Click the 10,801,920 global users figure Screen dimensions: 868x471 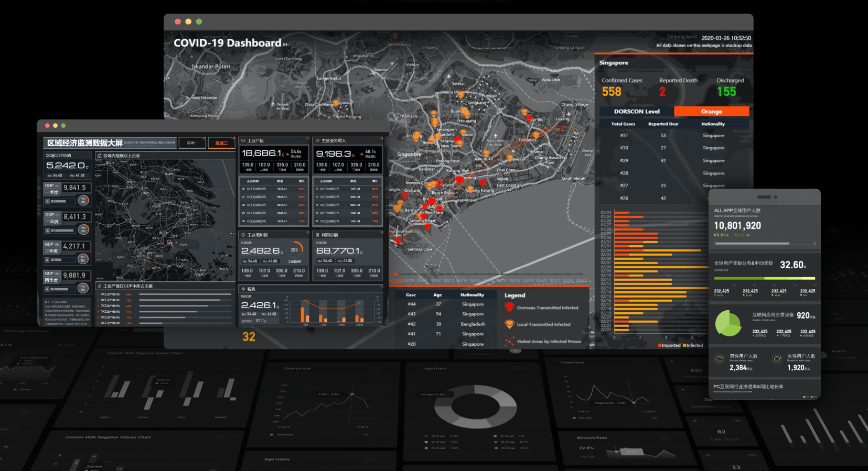tap(737, 226)
